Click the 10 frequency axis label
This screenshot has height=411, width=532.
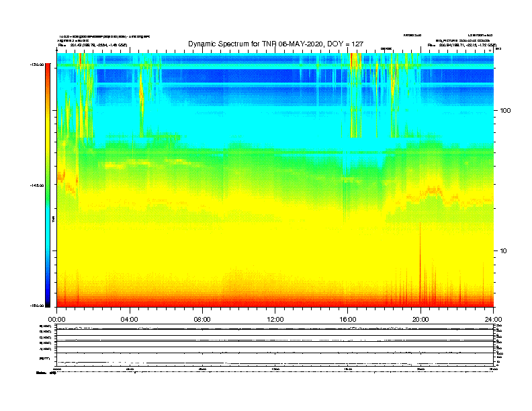504,251
